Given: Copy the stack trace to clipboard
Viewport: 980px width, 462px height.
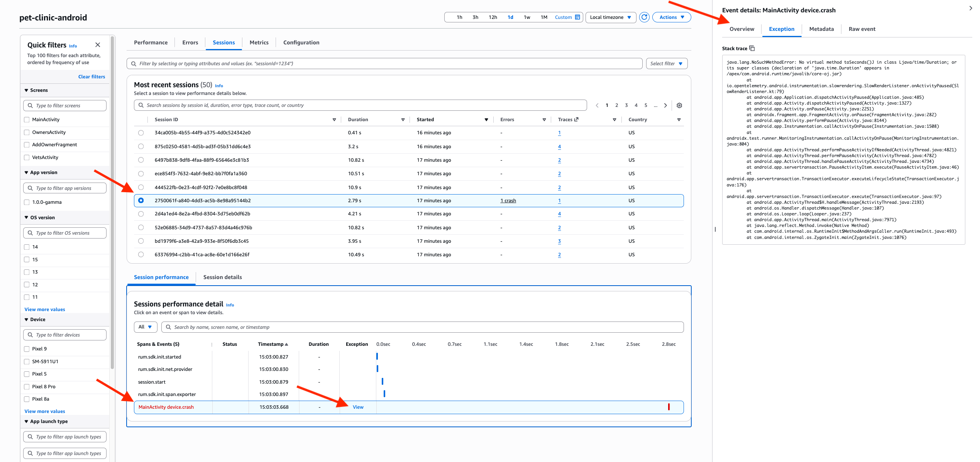Looking at the screenshot, I should [x=752, y=48].
